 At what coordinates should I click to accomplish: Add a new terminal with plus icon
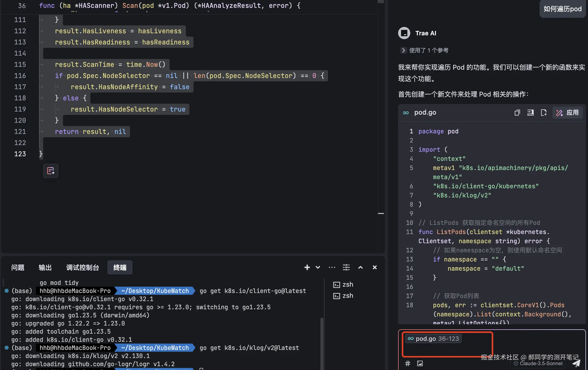(x=307, y=267)
